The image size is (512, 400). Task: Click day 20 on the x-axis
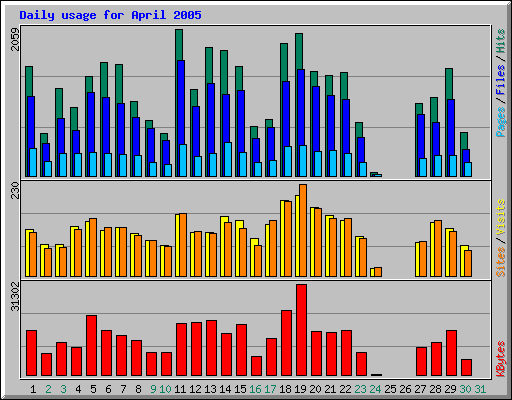pos(315,389)
